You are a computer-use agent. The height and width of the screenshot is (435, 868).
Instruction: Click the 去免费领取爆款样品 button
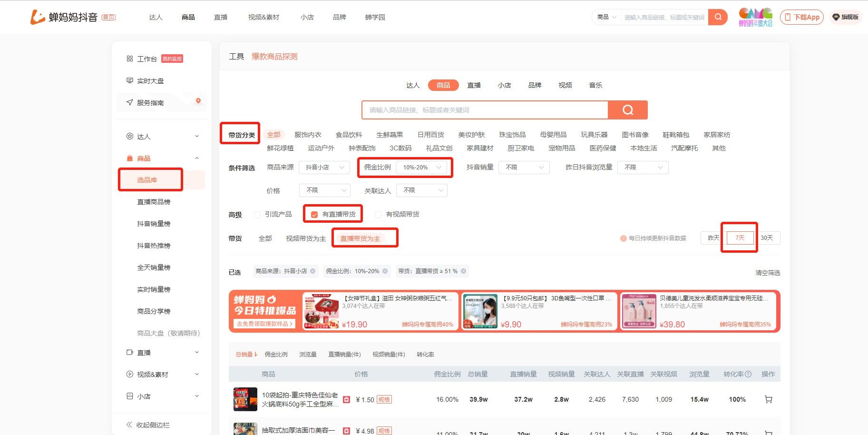(x=264, y=323)
